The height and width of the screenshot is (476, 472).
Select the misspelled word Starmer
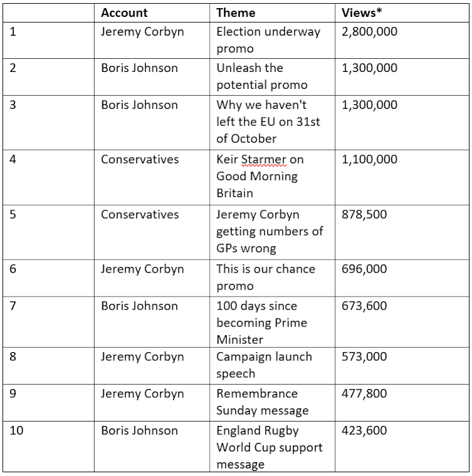[x=264, y=160]
